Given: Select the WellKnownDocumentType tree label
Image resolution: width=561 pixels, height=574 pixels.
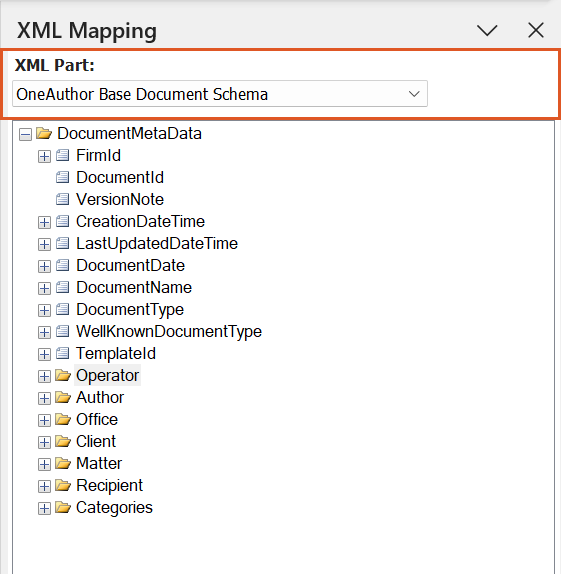Looking at the screenshot, I should (x=169, y=332).
